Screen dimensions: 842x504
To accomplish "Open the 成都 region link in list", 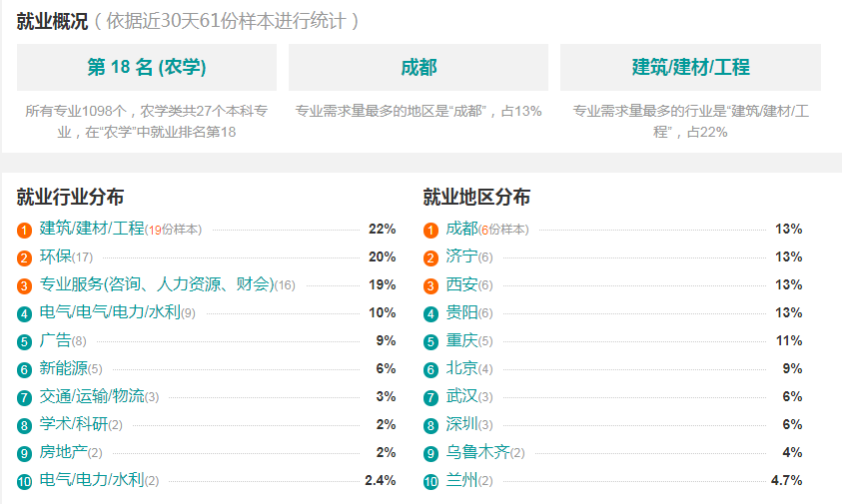I will click(461, 229).
